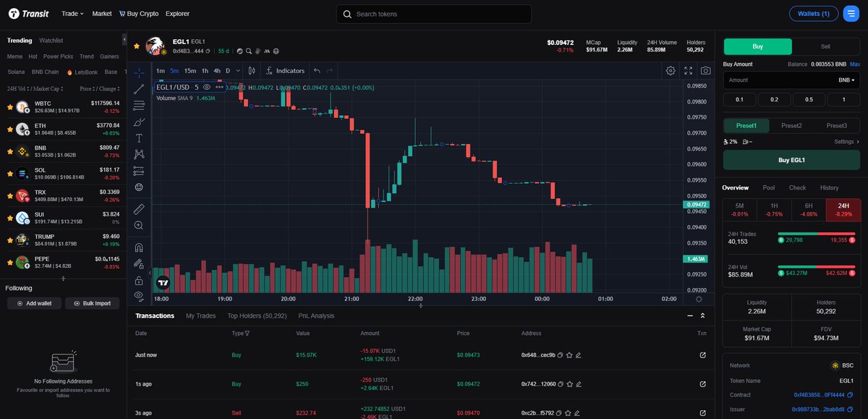Set buy amount to 0.5 BNB
The width and height of the screenshot is (868, 419).
pyautogui.click(x=808, y=100)
